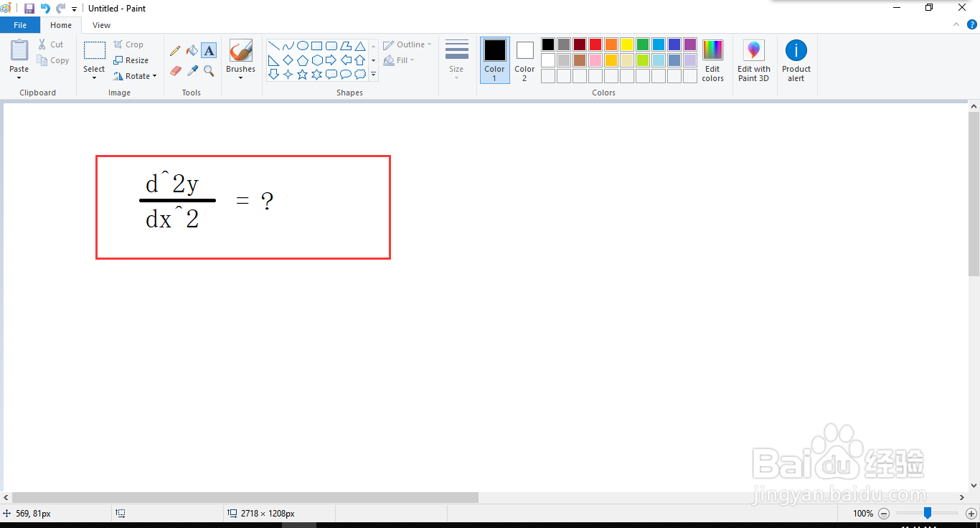Viewport: 980px width, 528px height.
Task: Select the Down arrow shape
Action: [273, 74]
